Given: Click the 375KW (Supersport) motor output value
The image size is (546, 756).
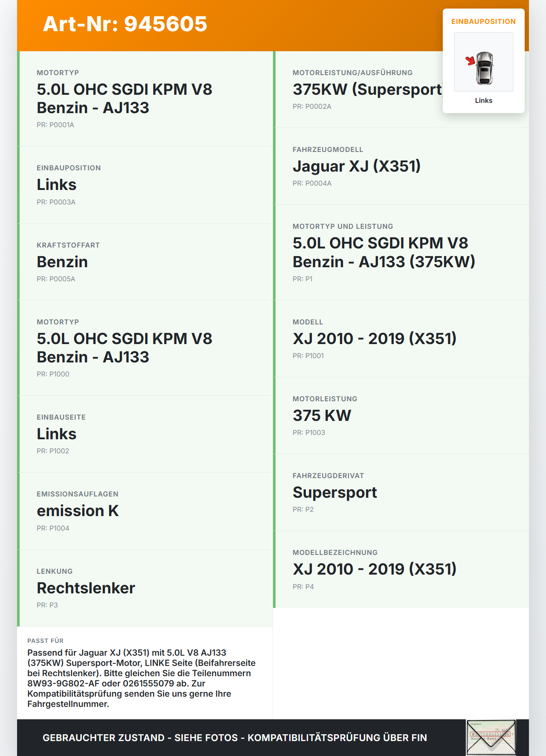Looking at the screenshot, I should 368,89.
